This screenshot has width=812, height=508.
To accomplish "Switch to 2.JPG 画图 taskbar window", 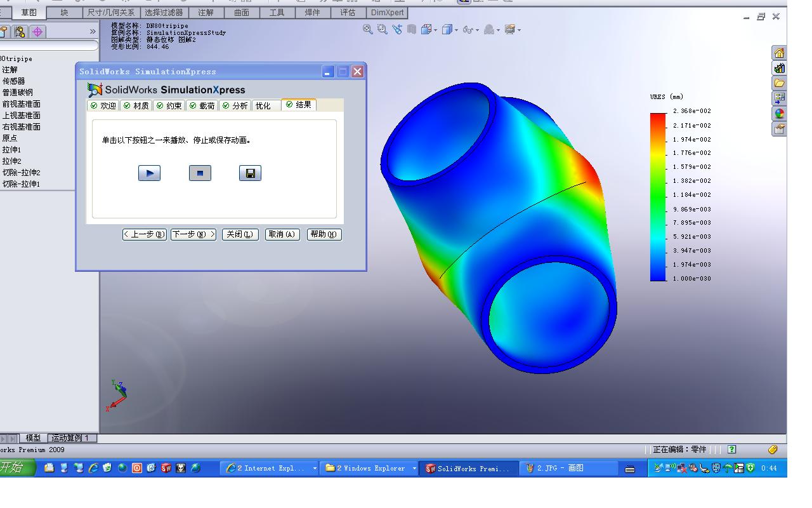I will (x=568, y=469).
